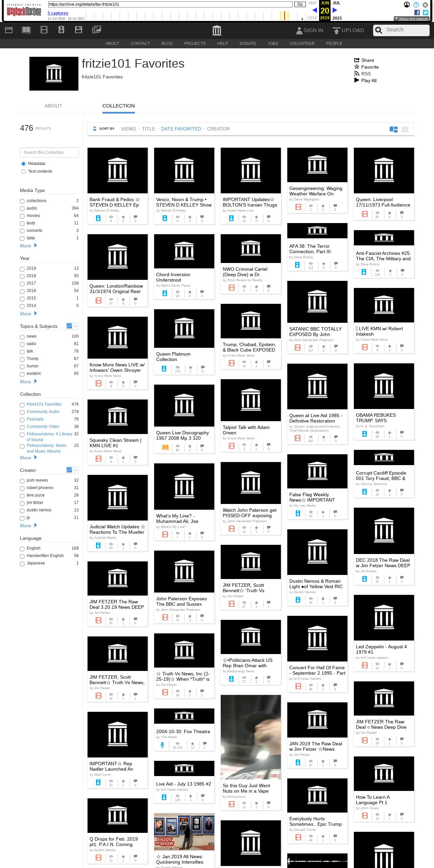Check the movies media type checkbox

[x=22, y=216]
